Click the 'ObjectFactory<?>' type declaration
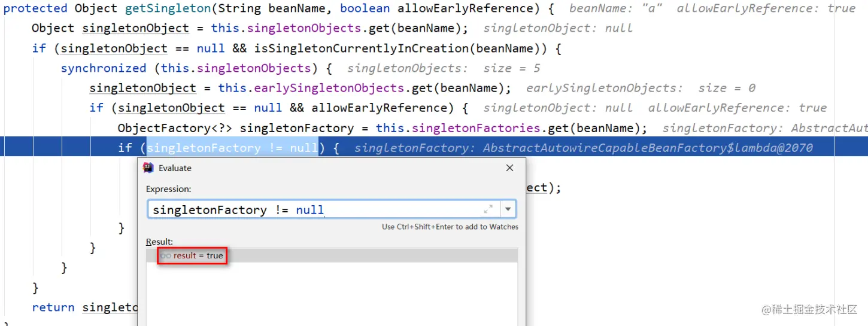 click(175, 128)
